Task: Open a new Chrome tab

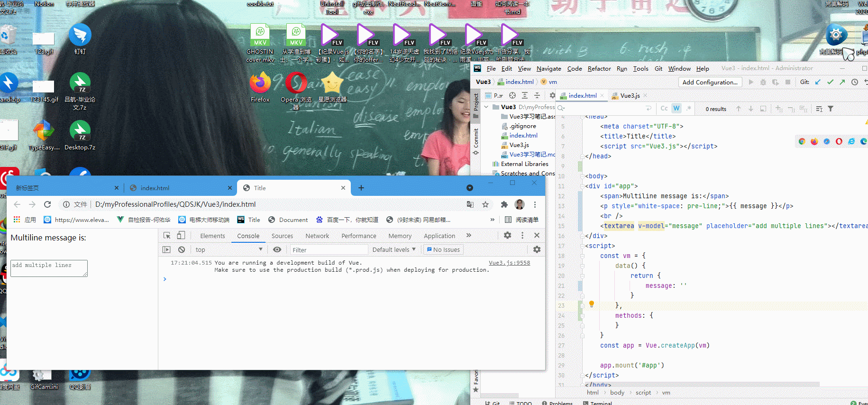Action: [361, 188]
